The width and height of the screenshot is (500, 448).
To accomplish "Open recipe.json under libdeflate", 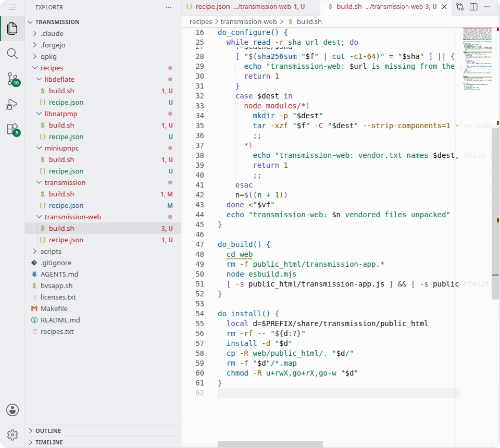I will 103,102.
